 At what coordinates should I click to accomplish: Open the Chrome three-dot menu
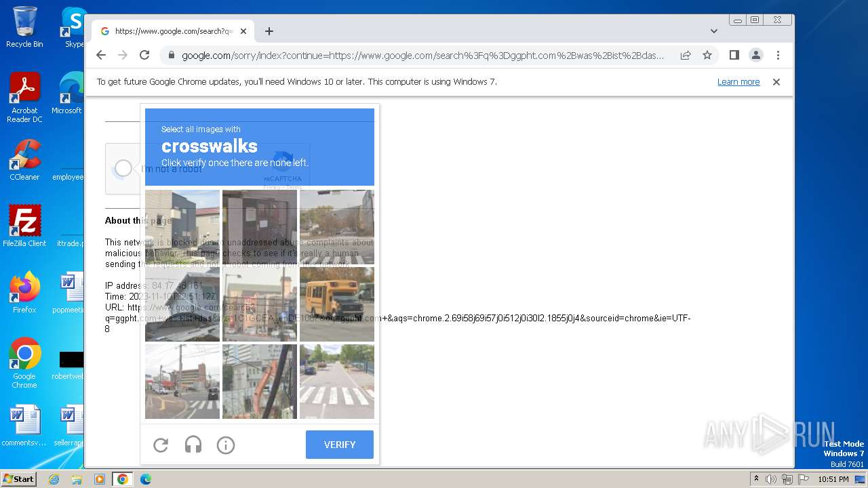(x=778, y=55)
